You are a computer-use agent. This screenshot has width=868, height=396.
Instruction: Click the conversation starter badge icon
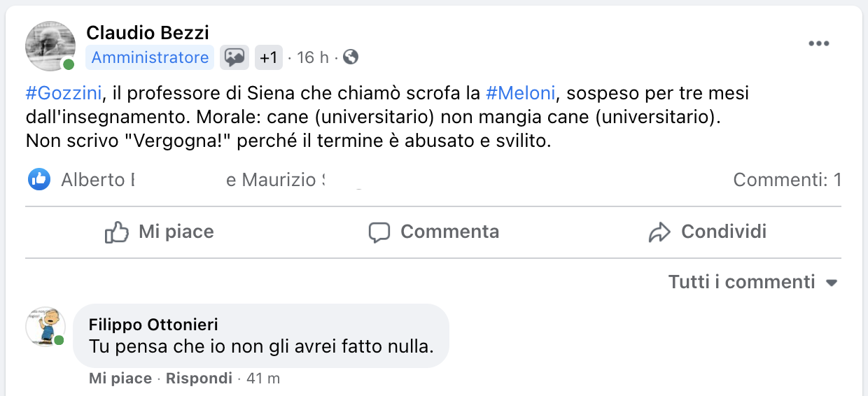pyautogui.click(x=234, y=57)
